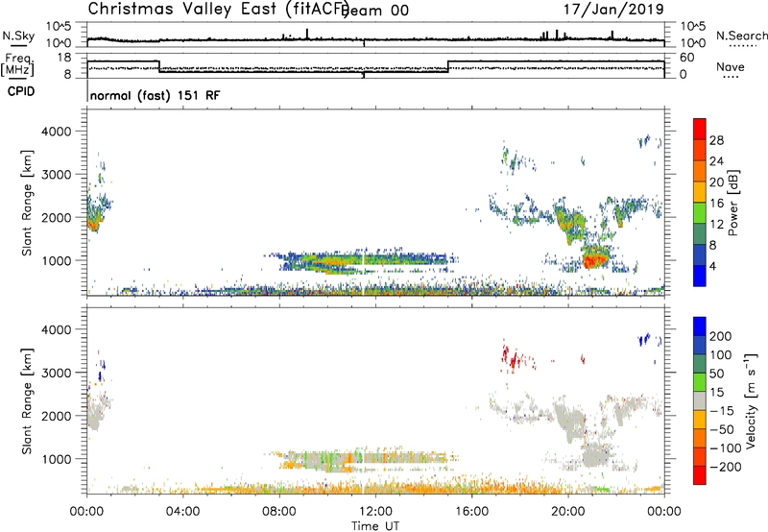Click the grey segment of Velocity colorbar
This screenshot has width=768, height=532.
(700, 401)
